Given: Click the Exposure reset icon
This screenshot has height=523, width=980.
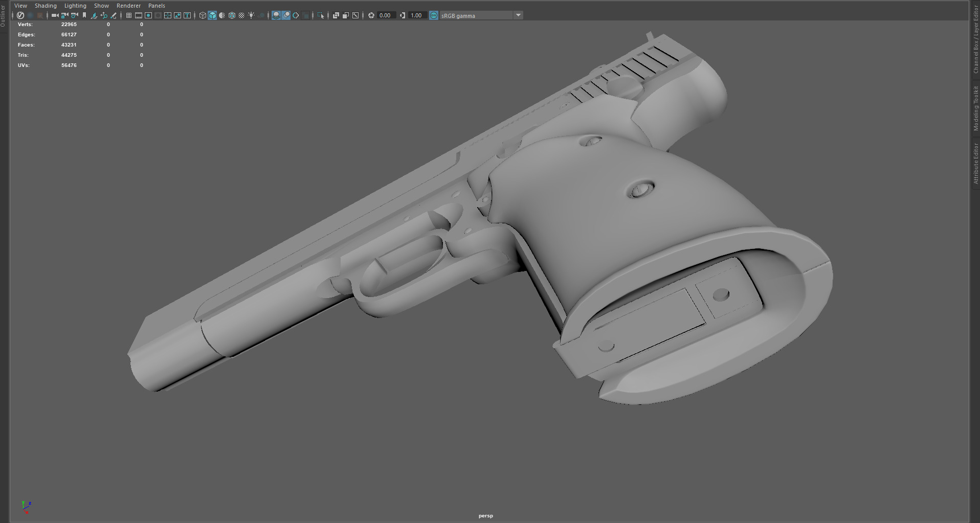Looking at the screenshot, I should coord(371,15).
